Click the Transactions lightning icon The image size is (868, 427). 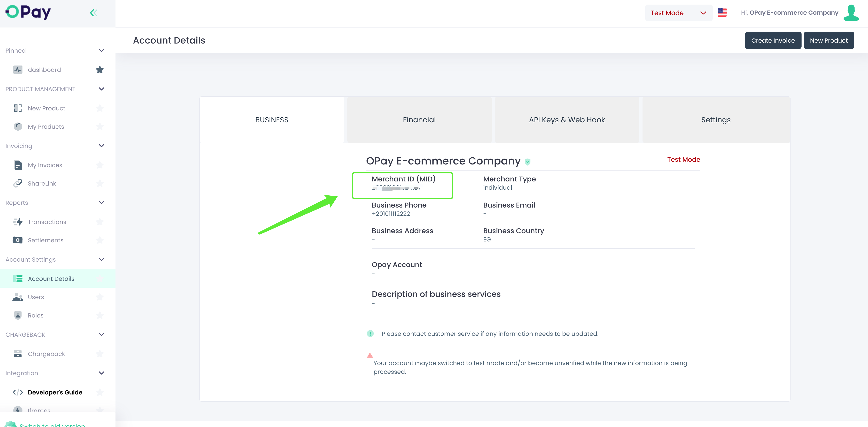pyautogui.click(x=18, y=222)
